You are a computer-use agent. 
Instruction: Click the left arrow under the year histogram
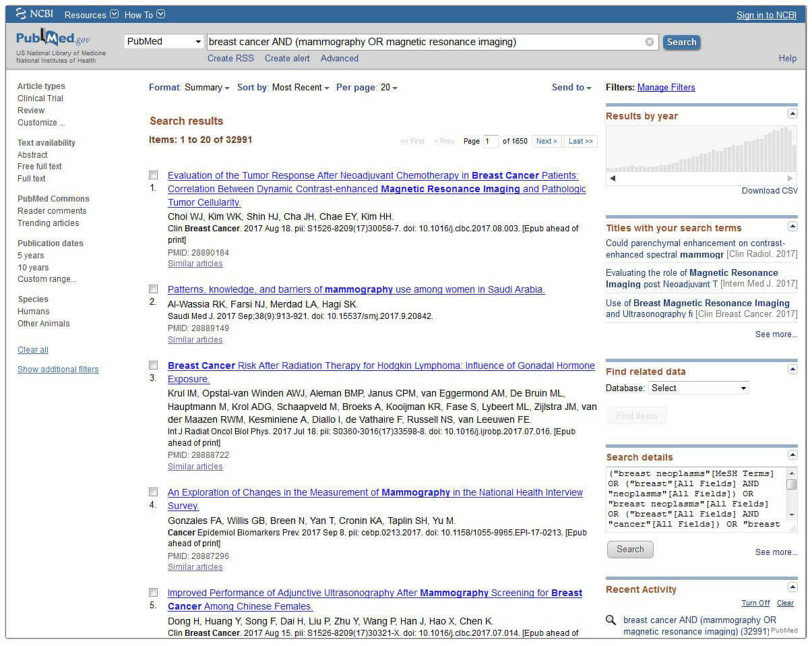click(x=613, y=179)
